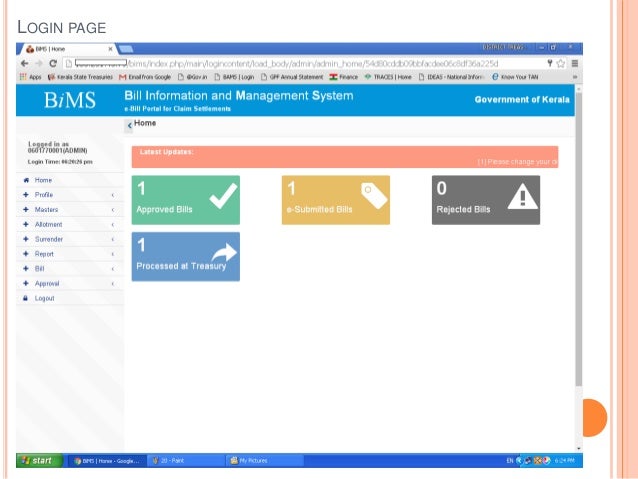The height and width of the screenshot is (479, 638).
Task: Close the BiMS | Home tab
Action: point(110,49)
